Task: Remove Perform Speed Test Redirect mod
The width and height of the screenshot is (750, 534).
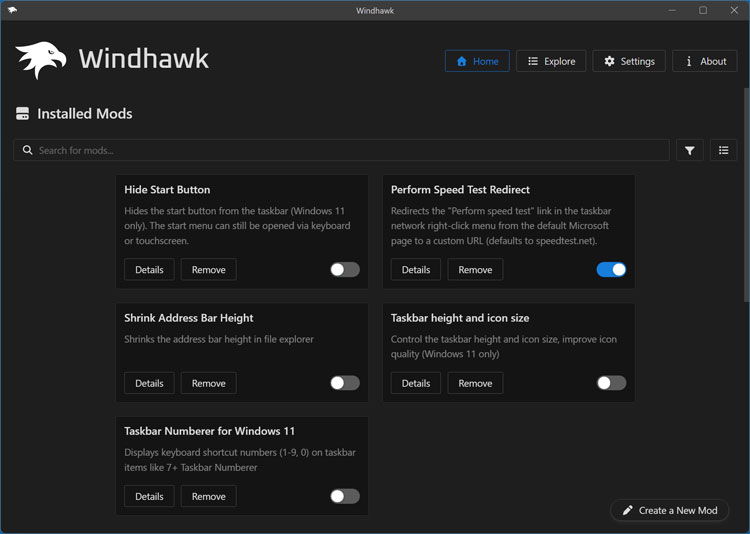Action: click(x=475, y=269)
